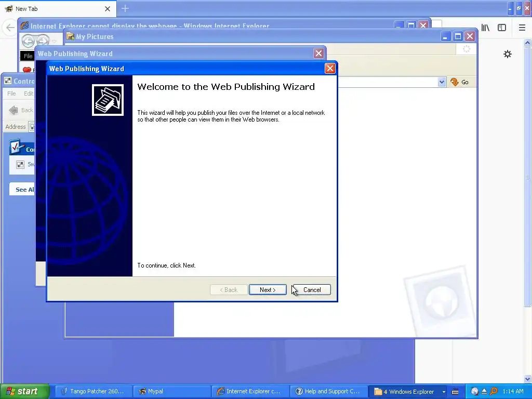
Task: Open the Mypal library icon
Action: click(x=486, y=28)
